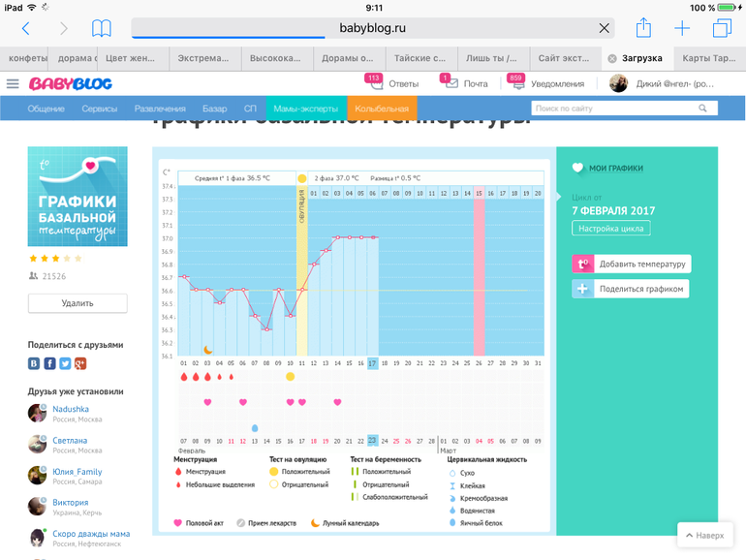The height and width of the screenshot is (560, 746).
Task: Open Safari bookmarks book icon
Action: point(101,29)
